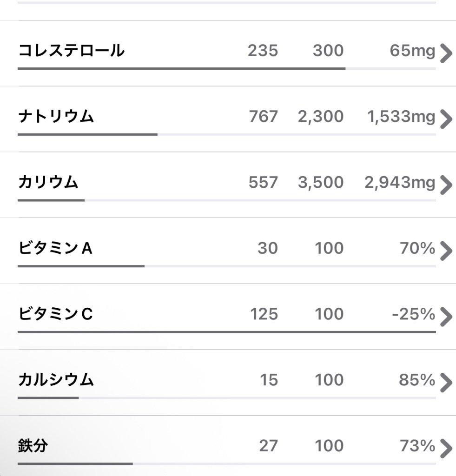456x476 pixels.
Task: Tap the ビタミンC row label
Action: coord(55,314)
